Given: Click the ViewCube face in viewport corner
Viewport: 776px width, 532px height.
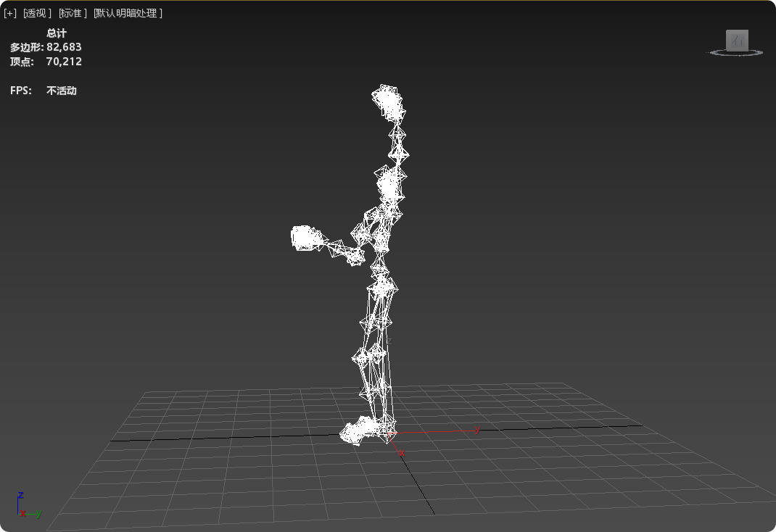Looking at the screenshot, I should [x=737, y=40].
